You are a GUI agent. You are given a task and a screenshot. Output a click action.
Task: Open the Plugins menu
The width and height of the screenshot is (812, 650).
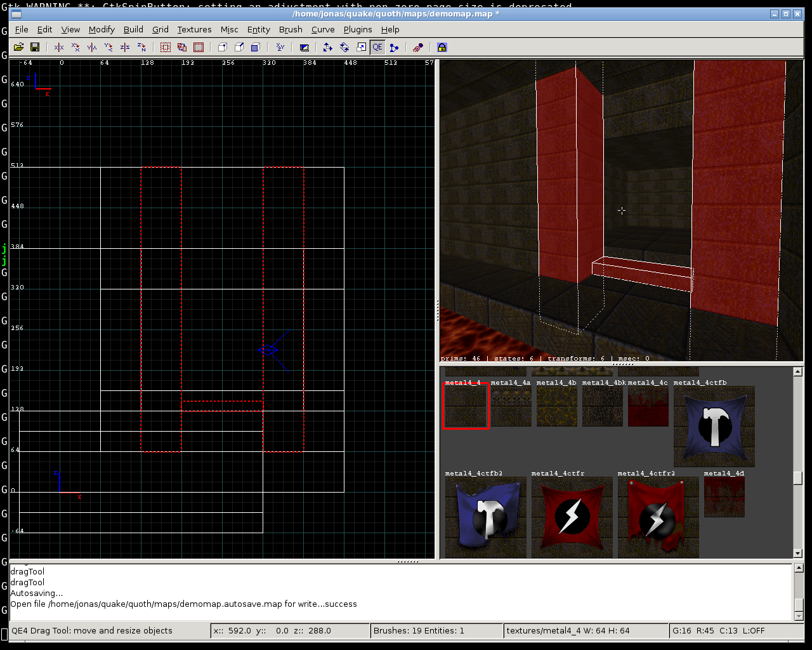pos(358,29)
